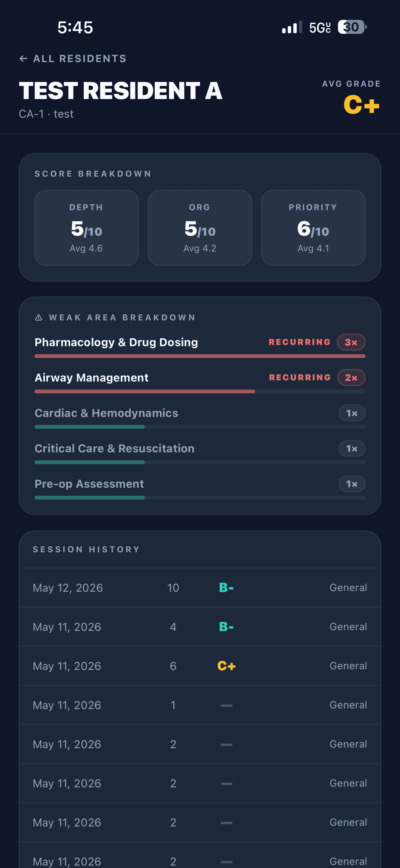Image resolution: width=400 pixels, height=868 pixels.
Task: Tap the cellular signal bars in status bar
Action: point(292,27)
